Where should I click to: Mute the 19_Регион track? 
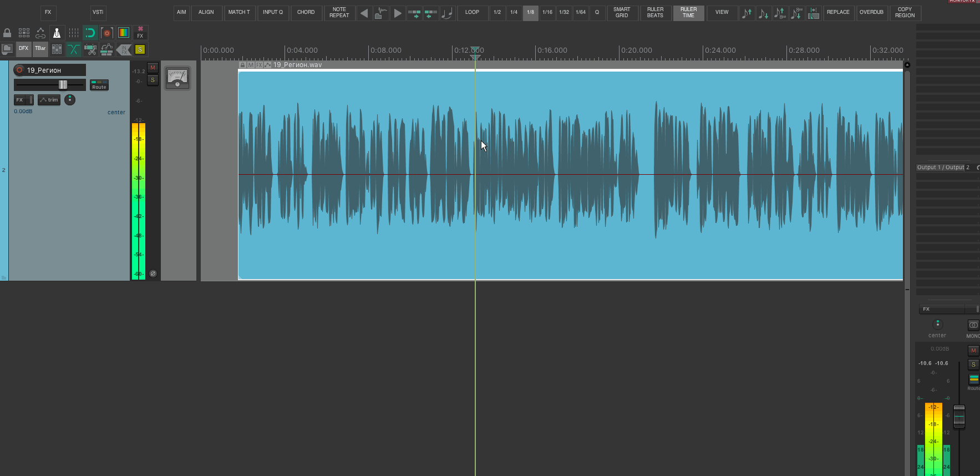click(153, 68)
